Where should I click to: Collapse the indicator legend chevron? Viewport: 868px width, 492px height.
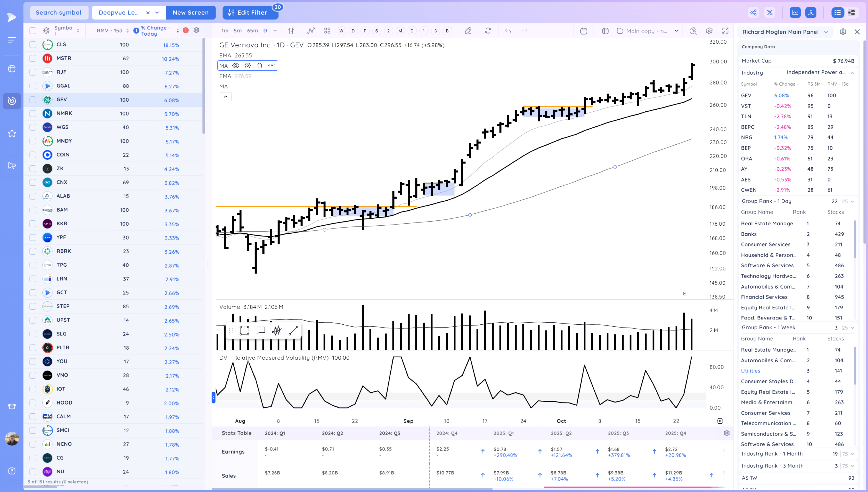point(225,97)
